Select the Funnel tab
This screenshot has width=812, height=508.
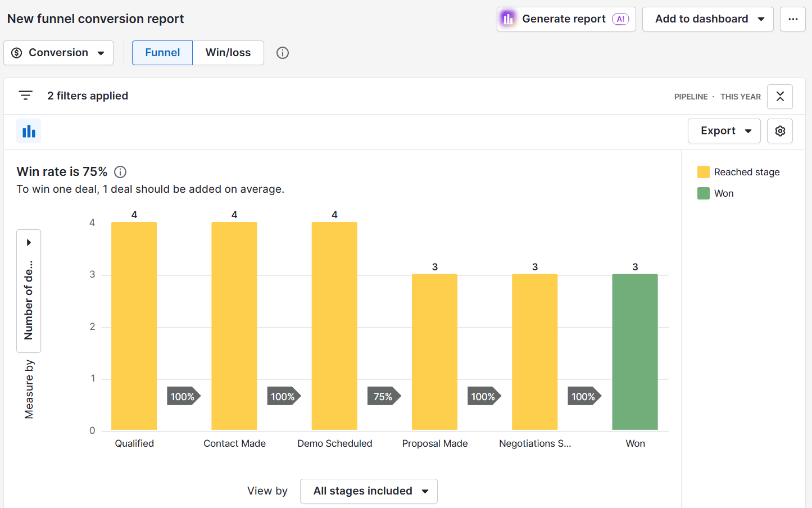click(x=162, y=52)
